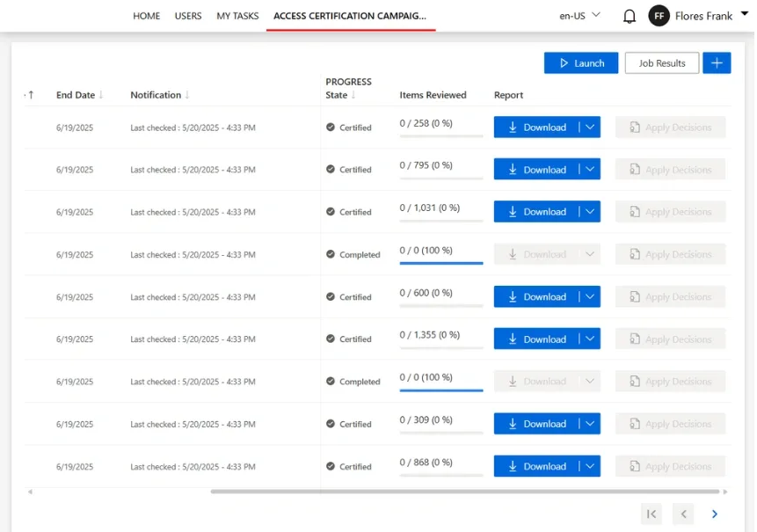This screenshot has height=532, width=757.
Task: Click Completed status icon in first 0 / 0 row
Action: pos(331,255)
